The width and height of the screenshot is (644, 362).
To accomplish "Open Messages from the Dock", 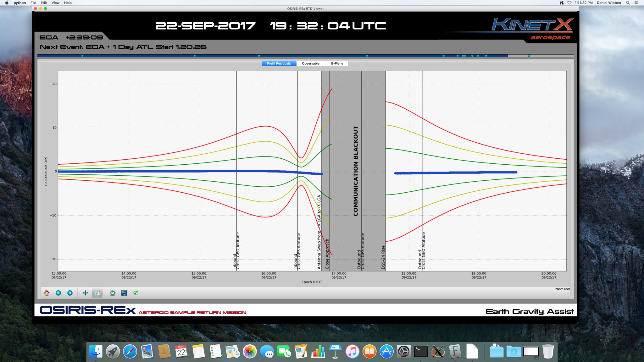I will (267, 352).
